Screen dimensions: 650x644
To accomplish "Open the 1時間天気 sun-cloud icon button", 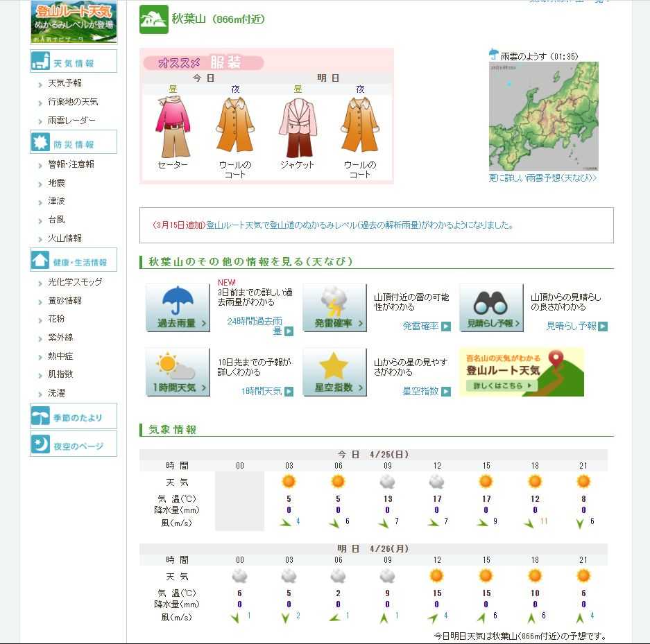I will (178, 372).
